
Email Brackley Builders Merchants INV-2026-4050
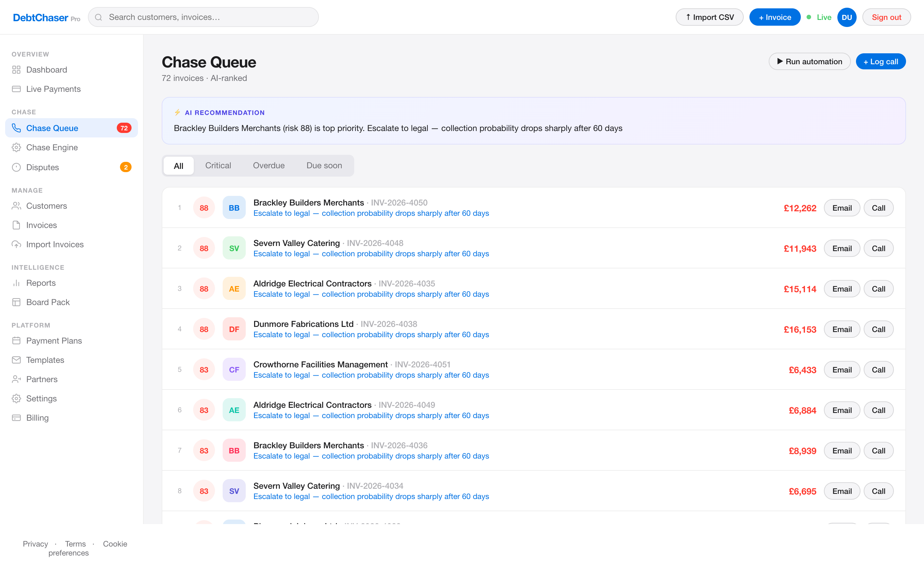tap(842, 208)
